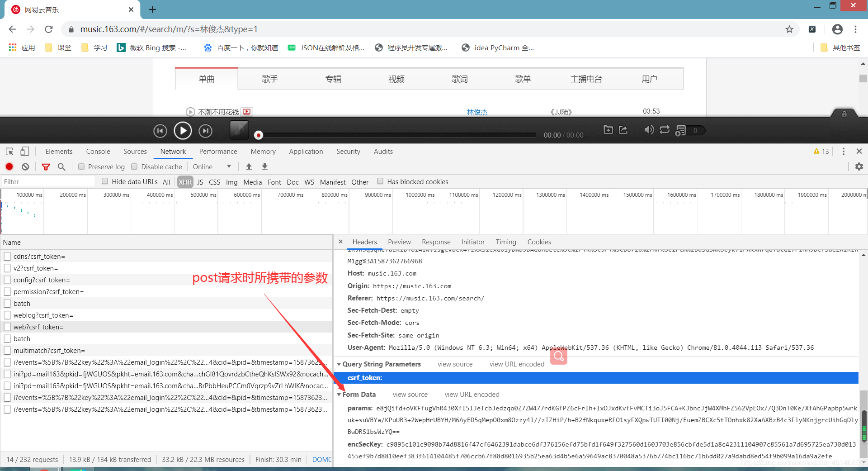Click view source next to Form Data
Viewport: 868px width, 471px height.
click(410, 395)
